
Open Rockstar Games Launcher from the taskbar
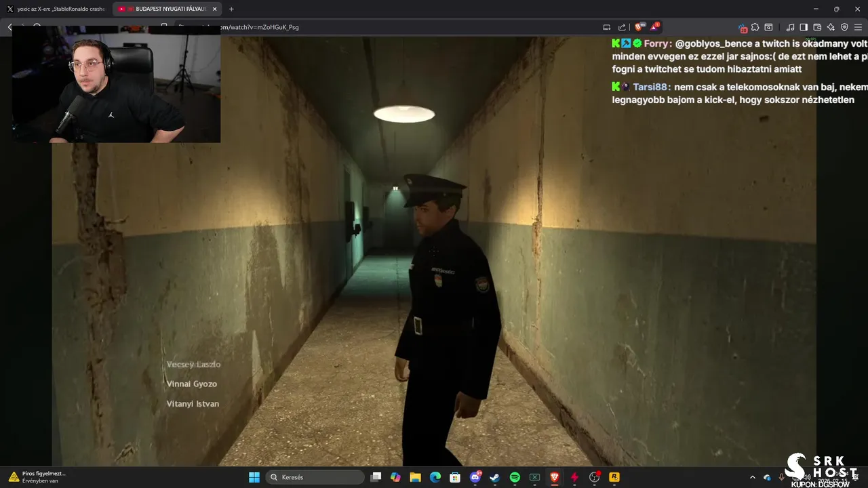(x=614, y=477)
